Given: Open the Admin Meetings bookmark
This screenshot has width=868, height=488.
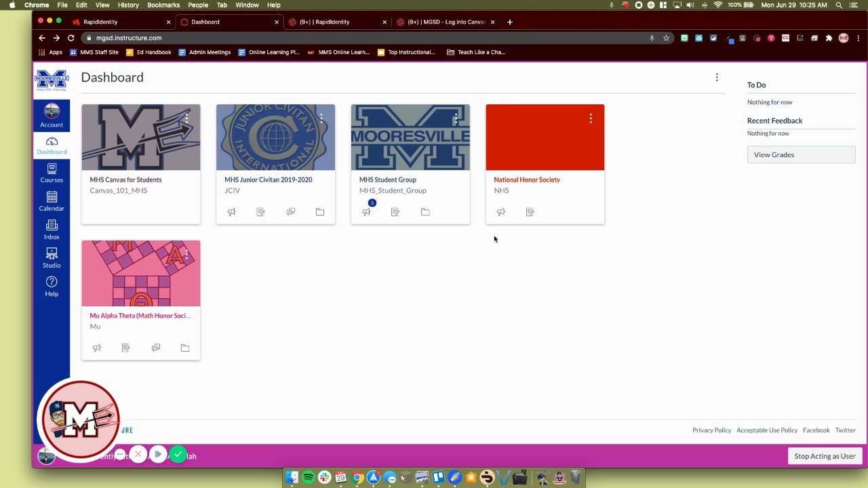Looking at the screenshot, I should [x=205, y=52].
